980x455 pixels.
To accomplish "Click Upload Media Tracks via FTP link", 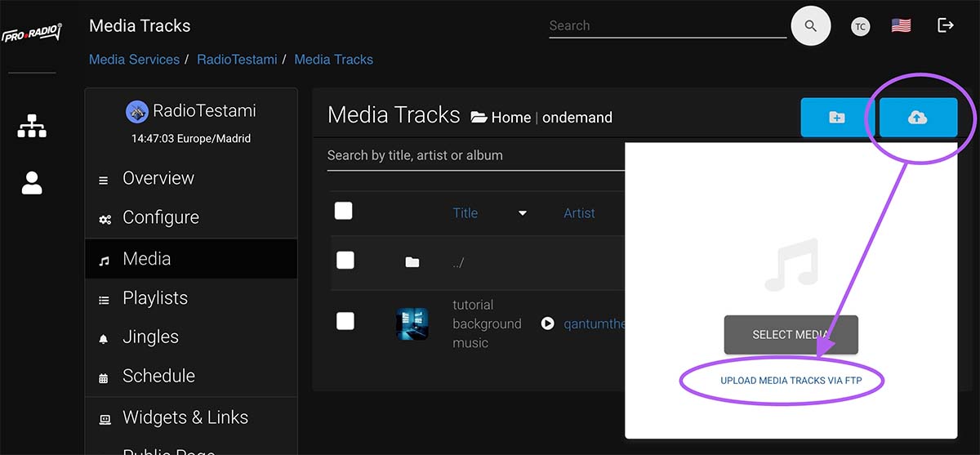I will point(791,381).
